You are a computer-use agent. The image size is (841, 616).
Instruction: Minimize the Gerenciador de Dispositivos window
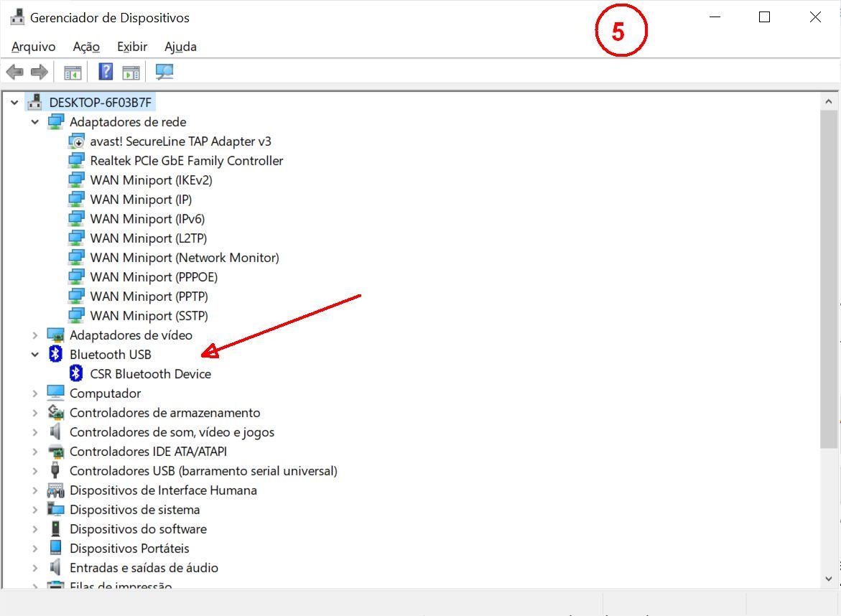715,17
